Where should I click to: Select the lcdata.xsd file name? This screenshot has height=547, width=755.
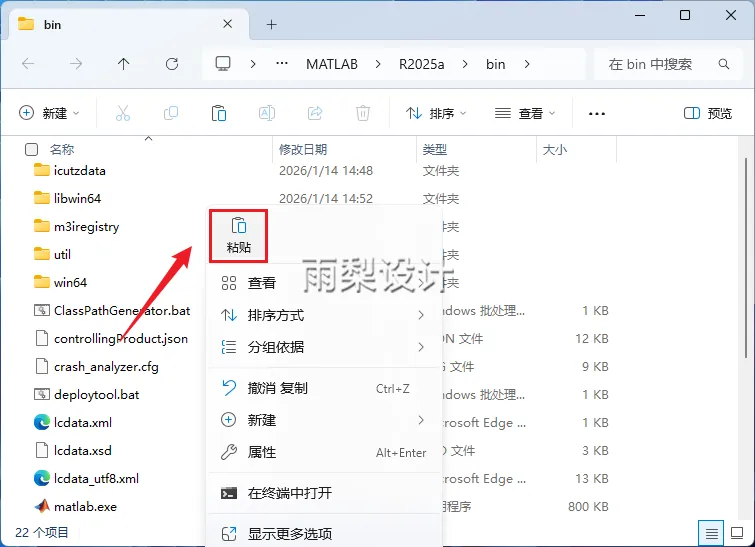[x=83, y=450]
